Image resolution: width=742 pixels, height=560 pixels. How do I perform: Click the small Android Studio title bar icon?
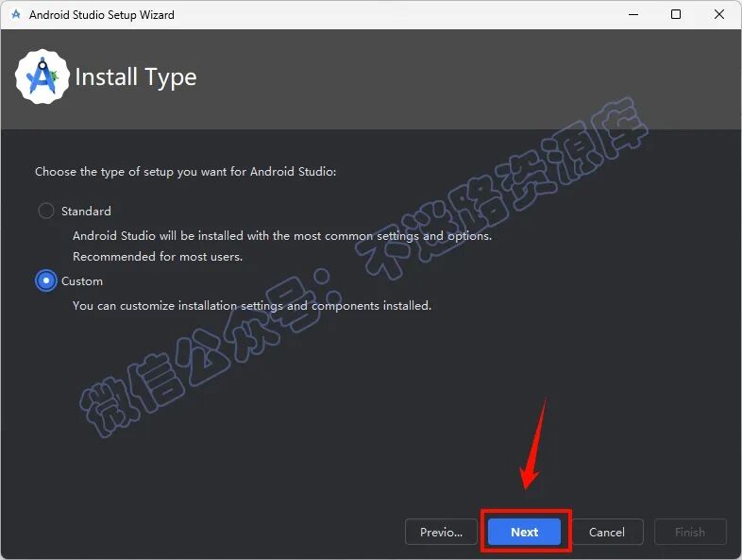click(x=16, y=15)
